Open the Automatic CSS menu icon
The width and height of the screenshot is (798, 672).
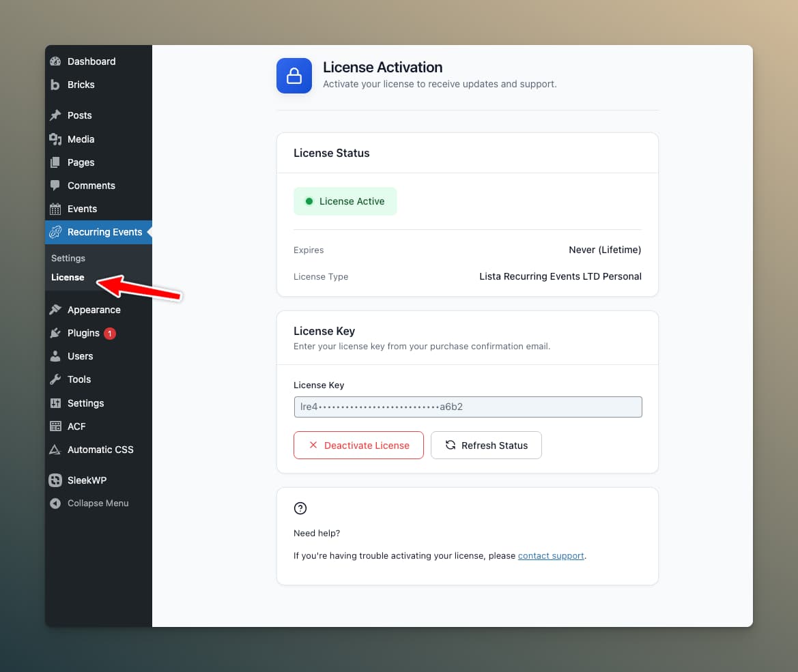(55, 449)
